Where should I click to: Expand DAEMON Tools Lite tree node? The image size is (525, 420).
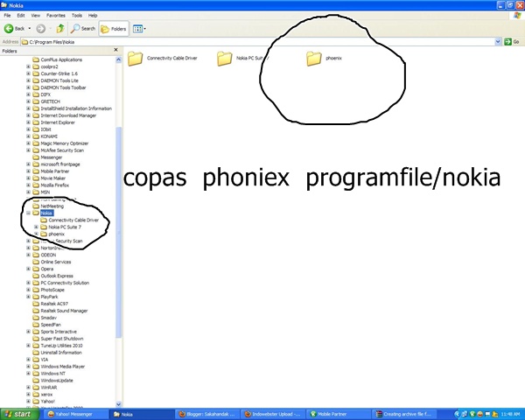coord(29,80)
